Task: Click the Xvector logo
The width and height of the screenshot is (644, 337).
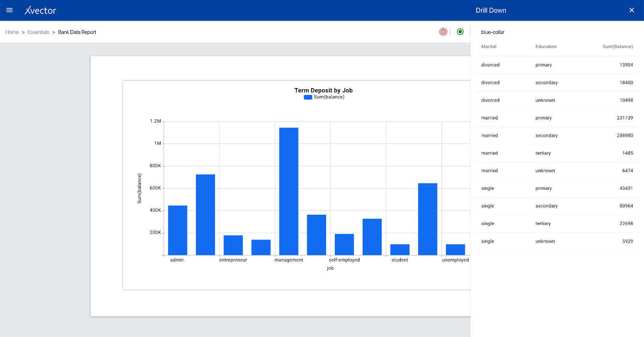Action: pyautogui.click(x=40, y=10)
